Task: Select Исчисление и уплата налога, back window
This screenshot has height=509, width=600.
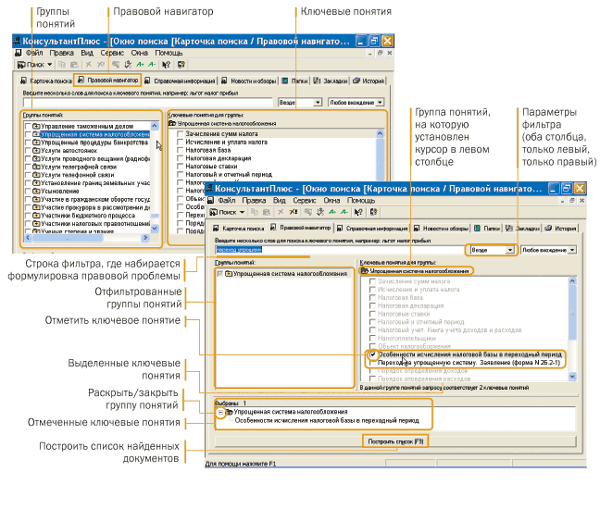Action: click(x=227, y=142)
